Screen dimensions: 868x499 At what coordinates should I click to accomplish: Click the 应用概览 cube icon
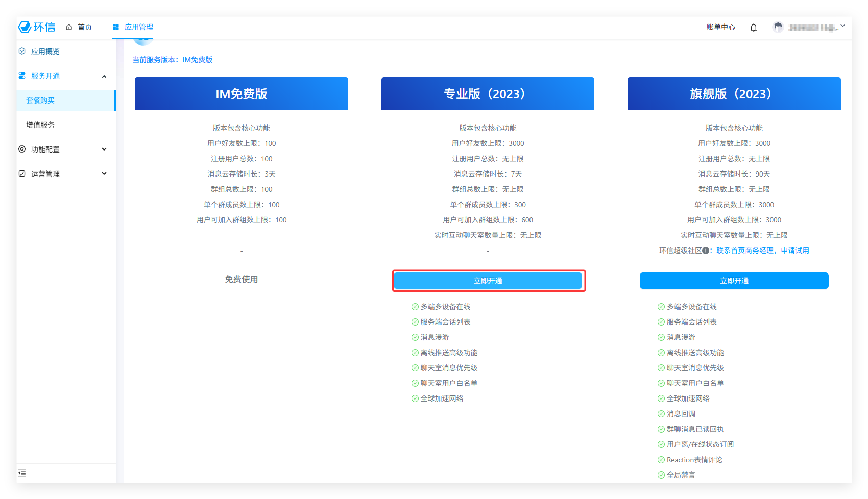(x=22, y=52)
